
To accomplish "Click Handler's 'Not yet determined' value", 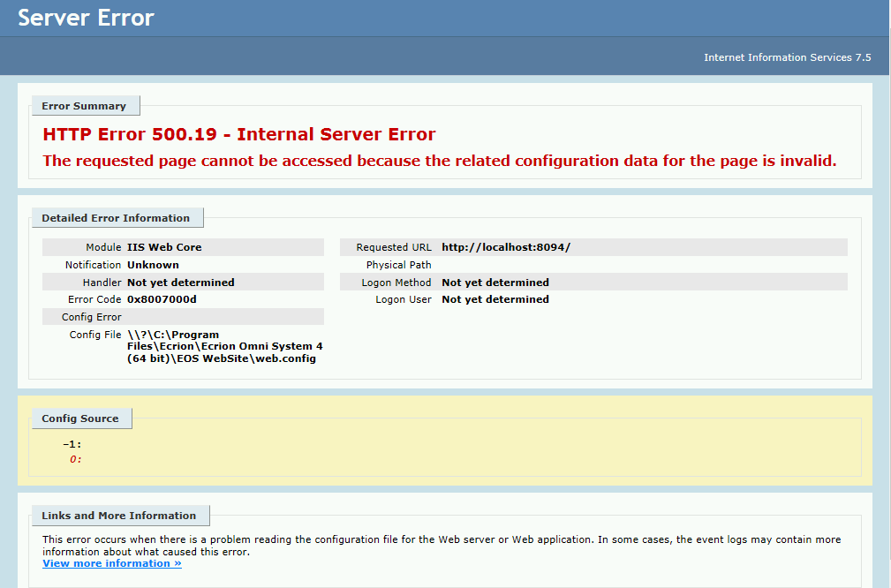I will 181,283.
